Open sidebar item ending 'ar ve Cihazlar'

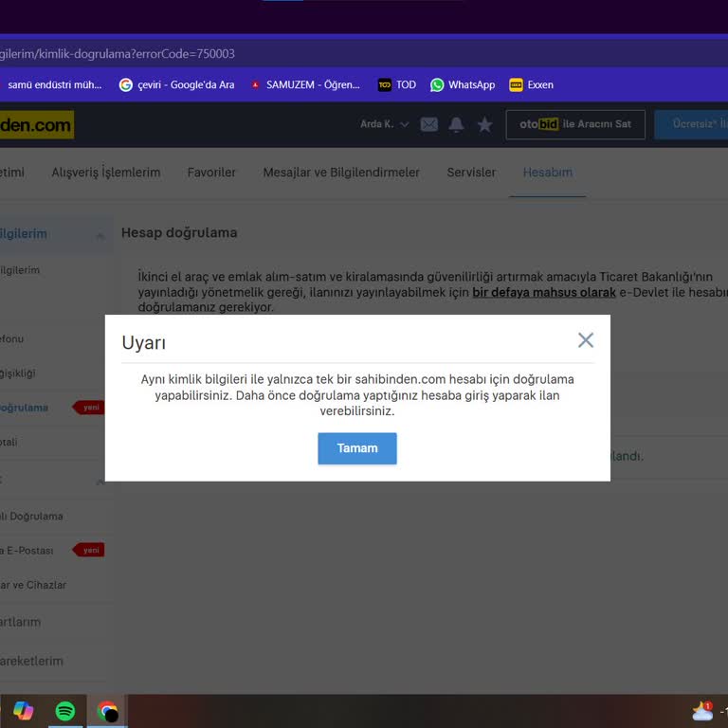(33, 585)
